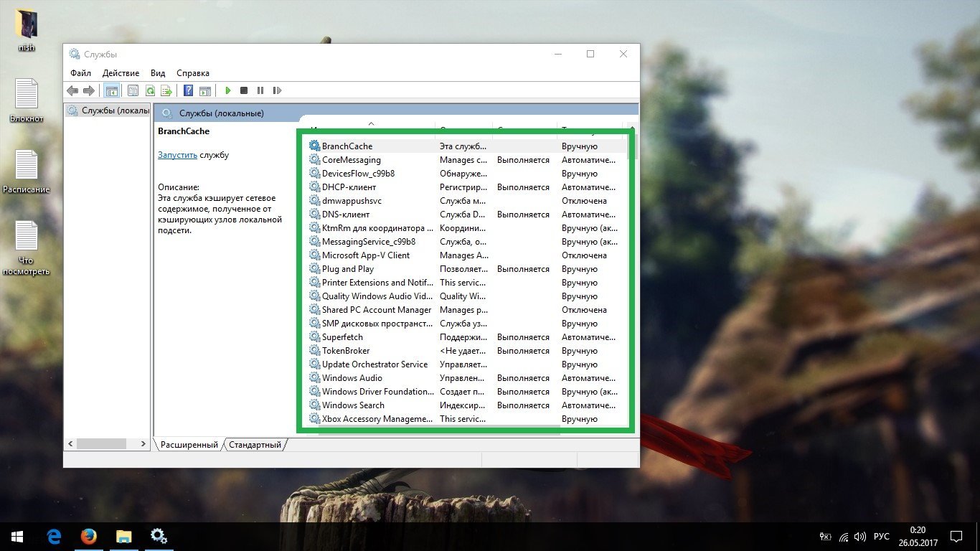This screenshot has width=980, height=551.
Task: Open the clock showing 0:20 26.05.2017
Action: tap(918, 536)
